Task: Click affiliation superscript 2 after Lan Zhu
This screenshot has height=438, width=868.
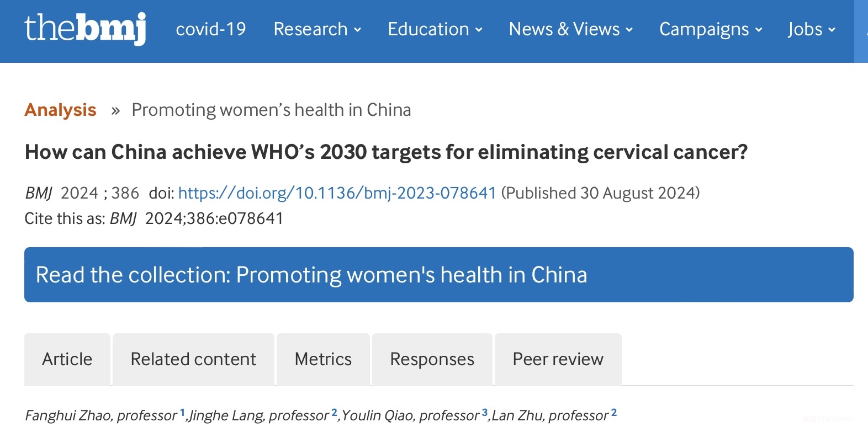Action: pos(613,412)
